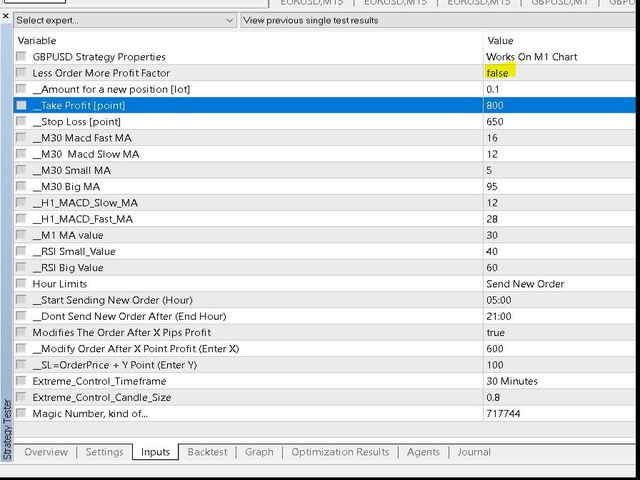Click the RSI Small_Value 40

[492, 251]
